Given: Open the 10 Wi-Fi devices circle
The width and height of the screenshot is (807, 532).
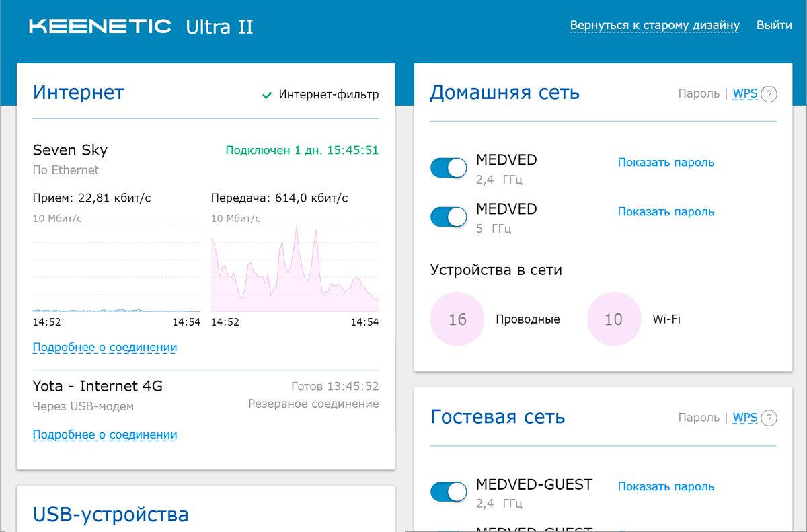Looking at the screenshot, I should (614, 319).
